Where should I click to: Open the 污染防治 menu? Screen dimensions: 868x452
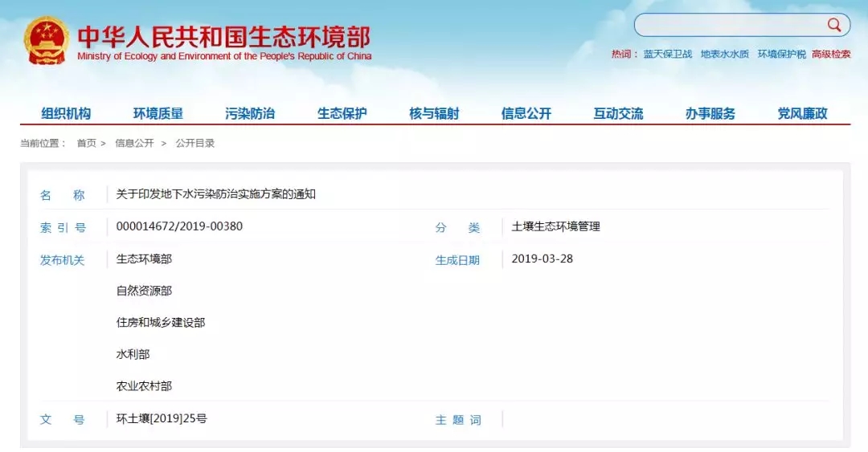[x=250, y=113]
